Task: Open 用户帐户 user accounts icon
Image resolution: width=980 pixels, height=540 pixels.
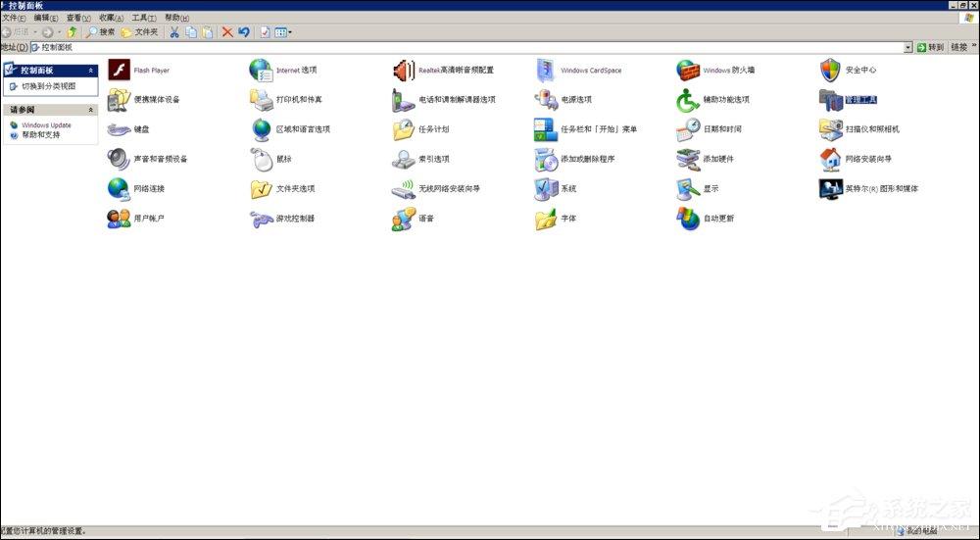Action: tap(119, 219)
